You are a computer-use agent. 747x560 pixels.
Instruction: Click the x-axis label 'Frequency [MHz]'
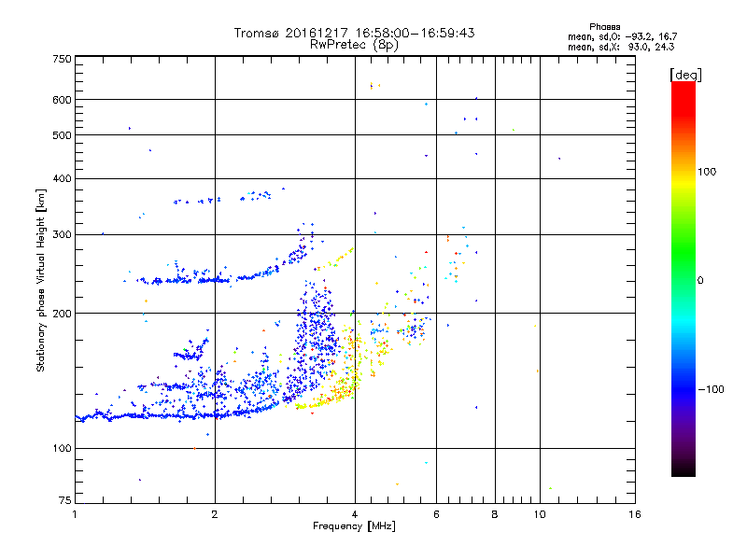click(x=354, y=526)
